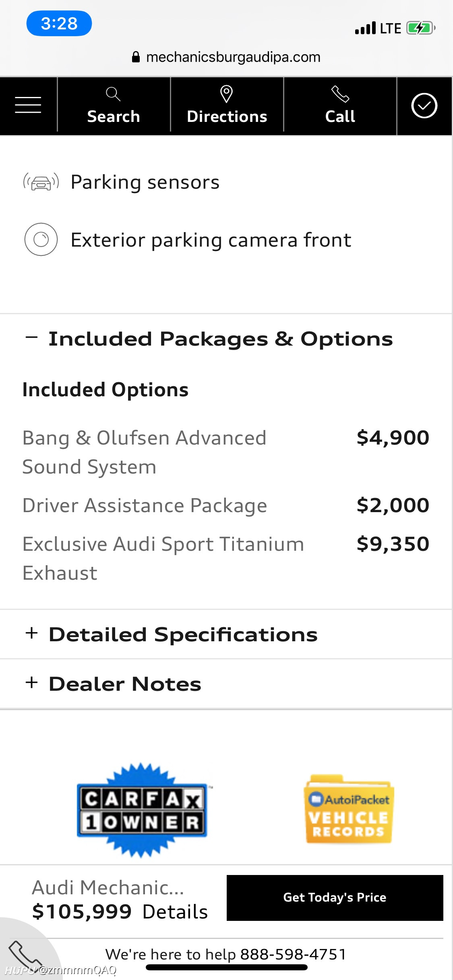Open Directions with the map pin
453x980 pixels.
(227, 94)
